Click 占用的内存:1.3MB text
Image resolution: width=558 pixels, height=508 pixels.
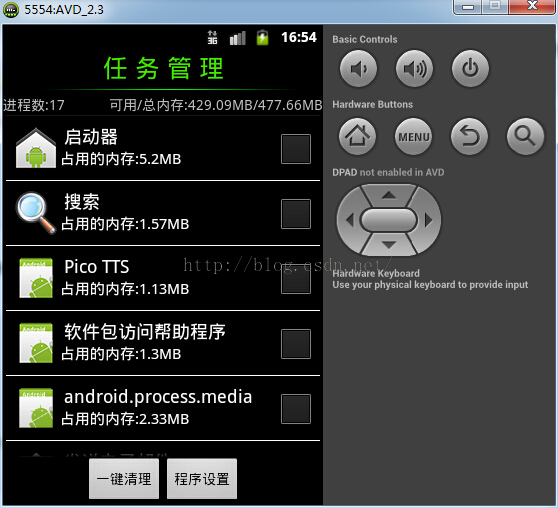coord(121,354)
